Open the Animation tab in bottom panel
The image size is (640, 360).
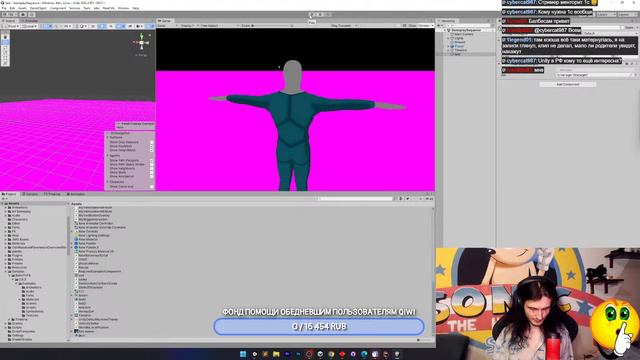[x=76, y=194]
